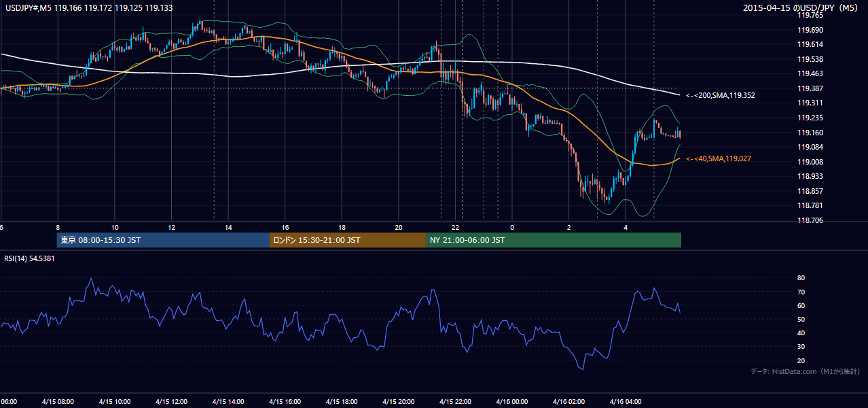Click price level 119.160 on the price axis
868x408 pixels.
point(810,133)
